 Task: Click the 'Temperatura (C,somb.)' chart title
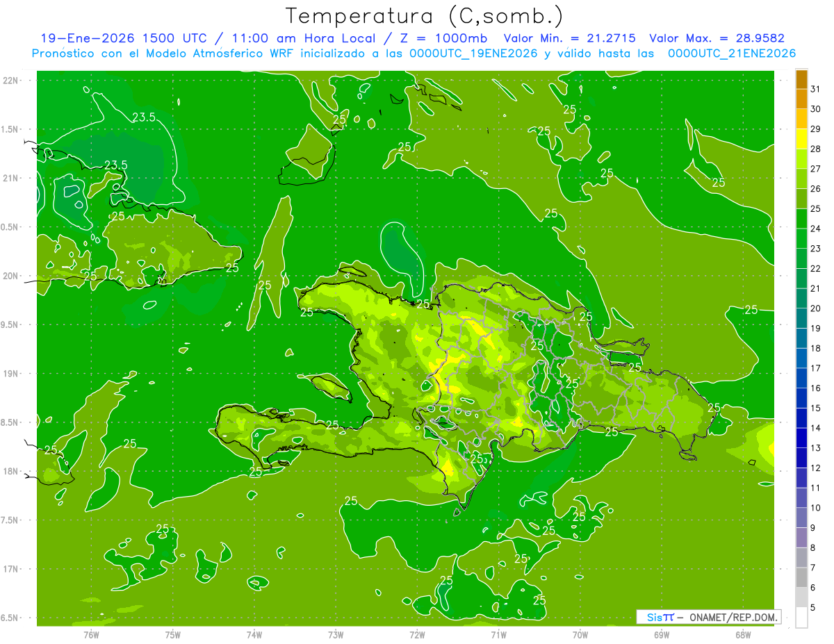[425, 16]
